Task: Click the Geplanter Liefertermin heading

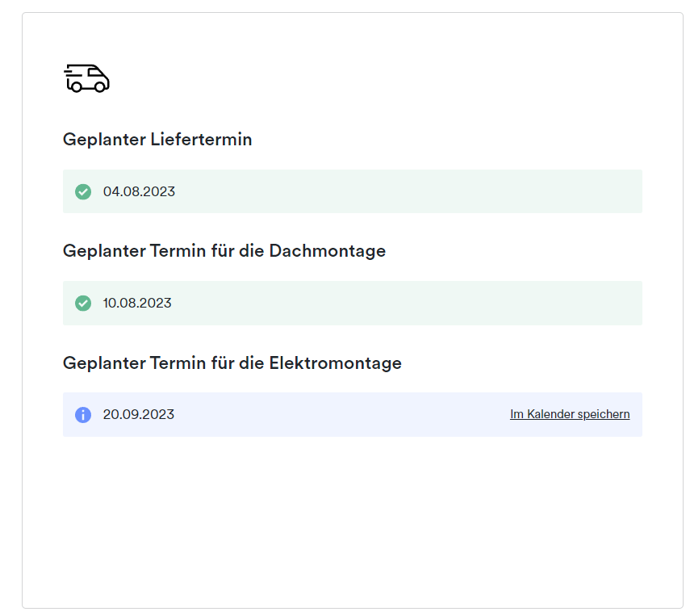Action: coord(157,140)
